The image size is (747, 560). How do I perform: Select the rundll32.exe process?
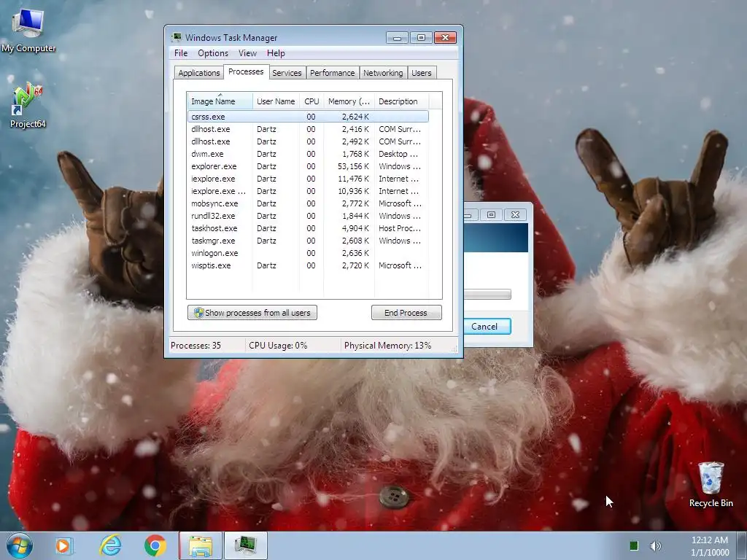click(308, 216)
